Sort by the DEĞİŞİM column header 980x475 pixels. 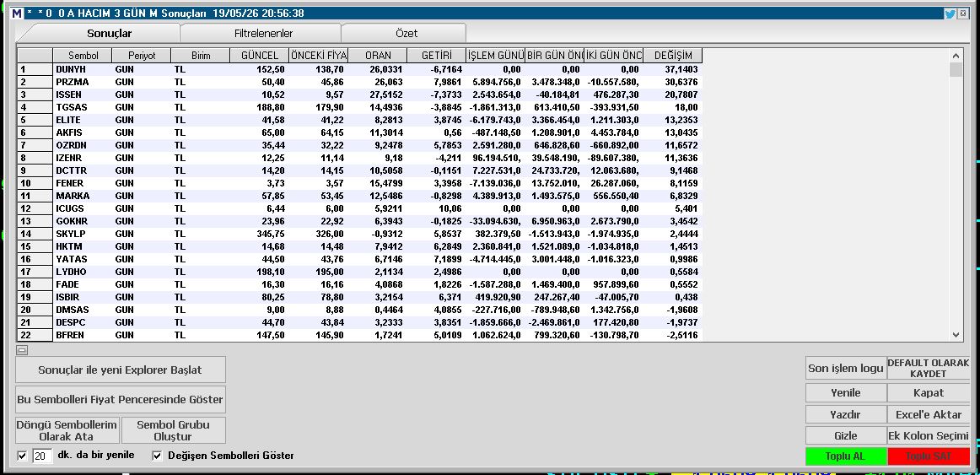pyautogui.click(x=672, y=56)
